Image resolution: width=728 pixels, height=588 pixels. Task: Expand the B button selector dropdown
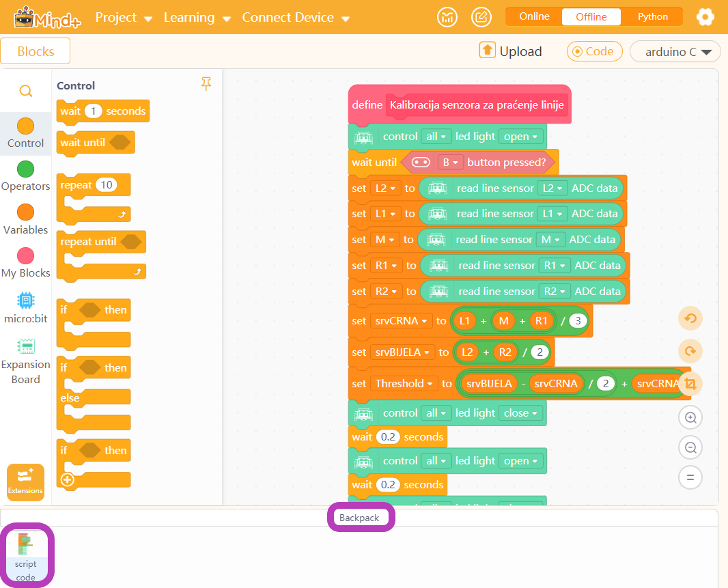click(450, 163)
